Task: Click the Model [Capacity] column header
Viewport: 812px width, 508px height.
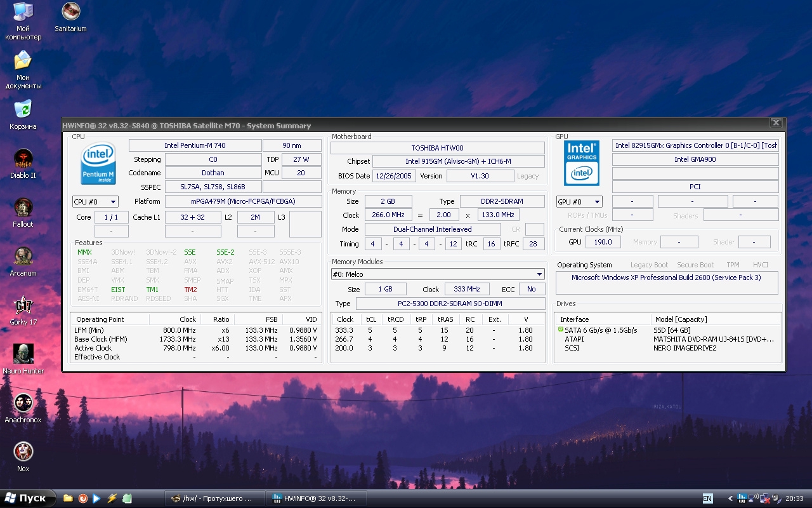Action: 716,319
